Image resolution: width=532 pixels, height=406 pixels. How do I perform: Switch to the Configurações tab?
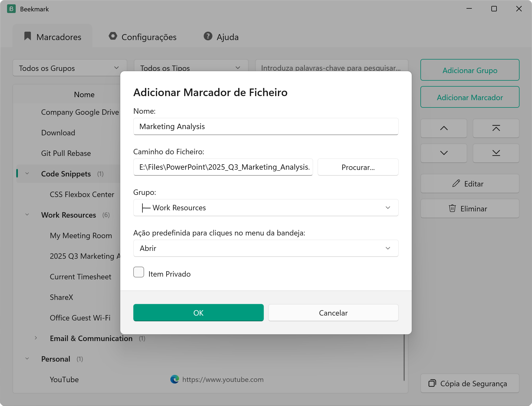(x=142, y=37)
